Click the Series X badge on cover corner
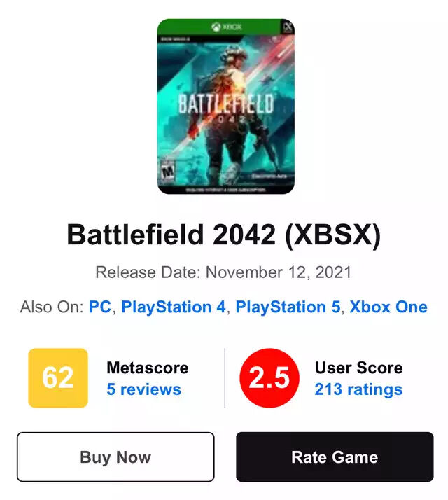 287,28
